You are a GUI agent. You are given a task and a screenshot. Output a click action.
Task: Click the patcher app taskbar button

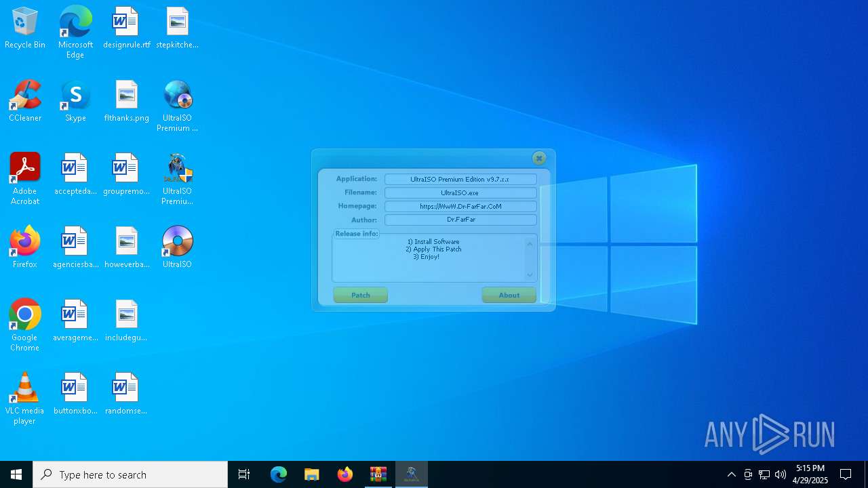coord(412,474)
